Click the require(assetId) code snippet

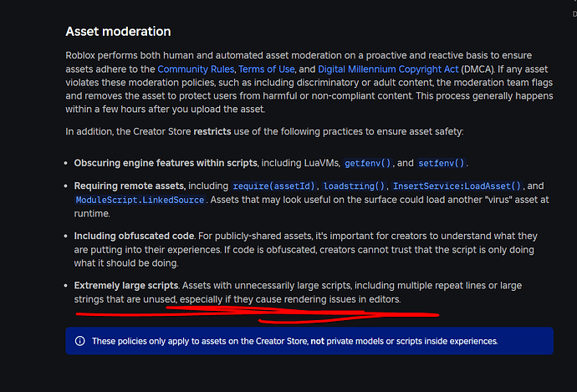[273, 186]
